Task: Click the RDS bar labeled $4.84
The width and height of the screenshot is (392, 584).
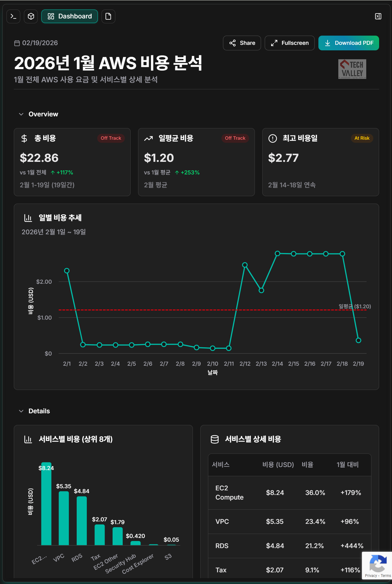Action: 82,521
